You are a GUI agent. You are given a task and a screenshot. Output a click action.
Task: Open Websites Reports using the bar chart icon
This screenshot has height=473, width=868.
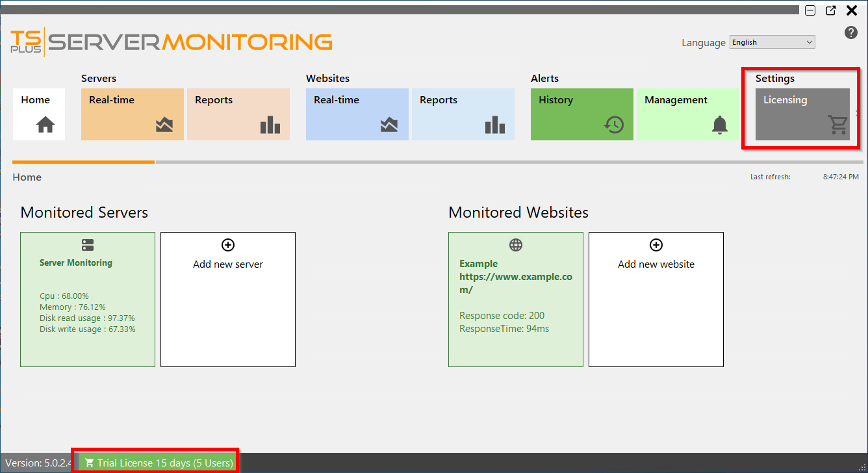coord(494,125)
